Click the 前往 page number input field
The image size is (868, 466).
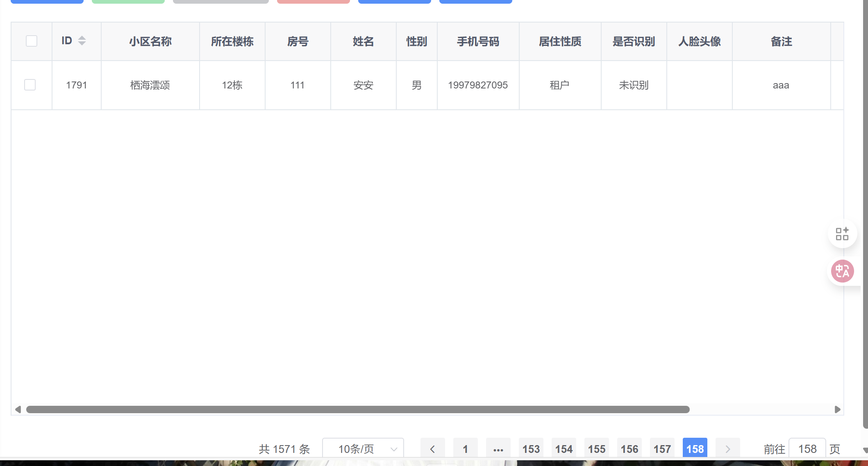(807, 449)
